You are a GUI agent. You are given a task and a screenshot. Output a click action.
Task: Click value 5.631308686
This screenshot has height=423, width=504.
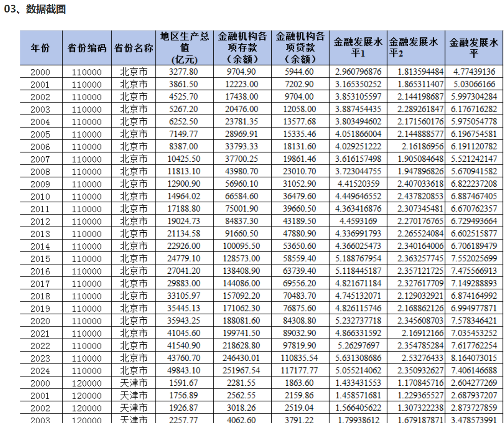click(358, 358)
